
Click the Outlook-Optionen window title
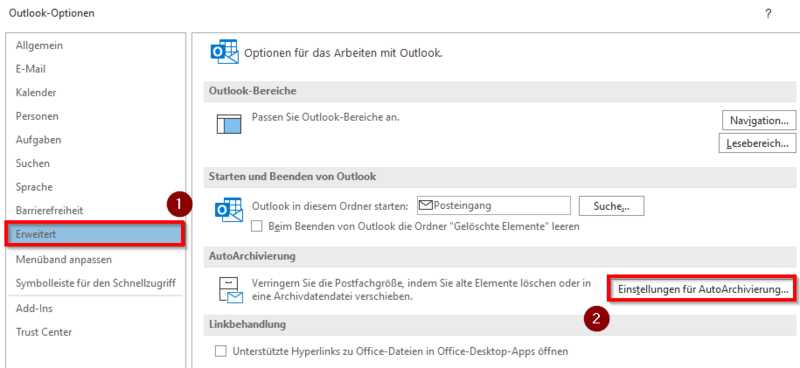(52, 14)
